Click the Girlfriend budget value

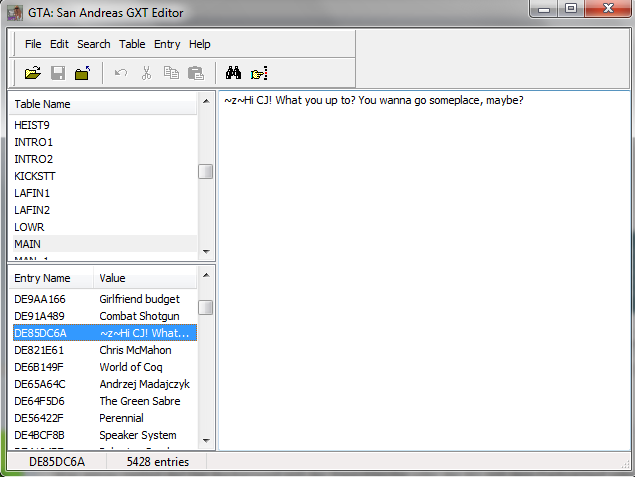click(139, 299)
